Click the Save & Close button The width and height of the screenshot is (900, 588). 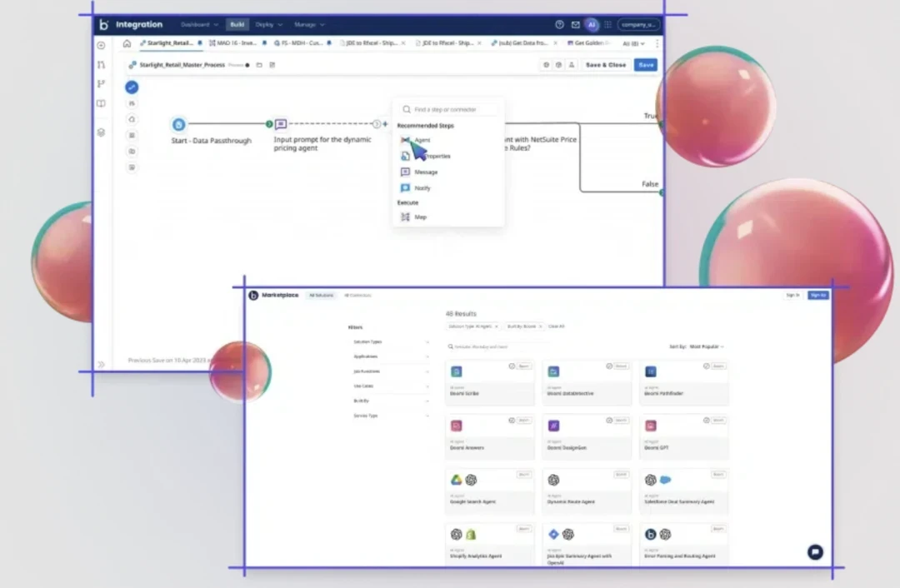(x=605, y=65)
